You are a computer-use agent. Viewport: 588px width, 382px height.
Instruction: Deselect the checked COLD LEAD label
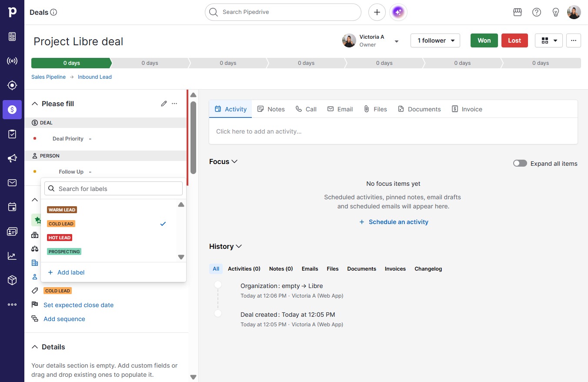coord(110,224)
